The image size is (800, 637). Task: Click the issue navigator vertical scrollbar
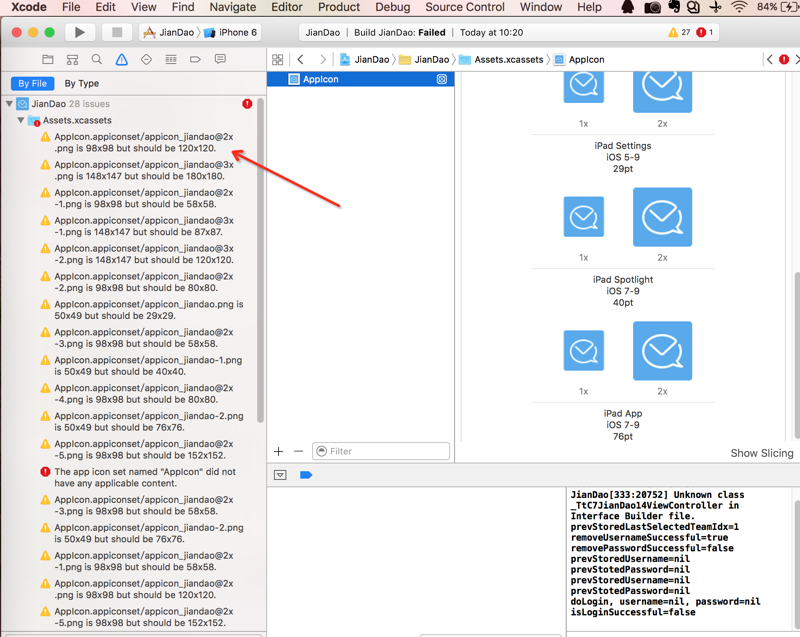pyautogui.click(x=260, y=260)
